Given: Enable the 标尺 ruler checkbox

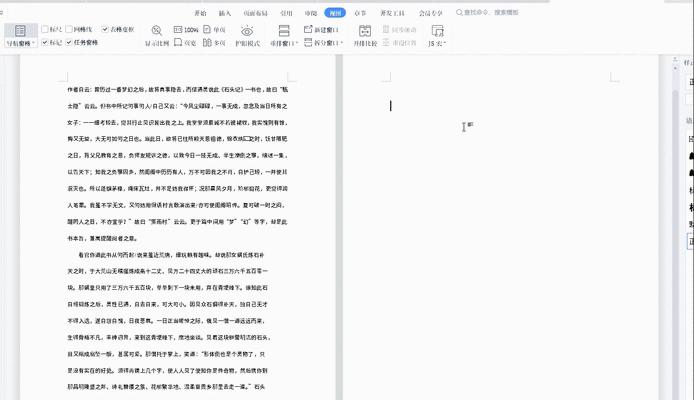Looking at the screenshot, I should (x=45, y=29).
